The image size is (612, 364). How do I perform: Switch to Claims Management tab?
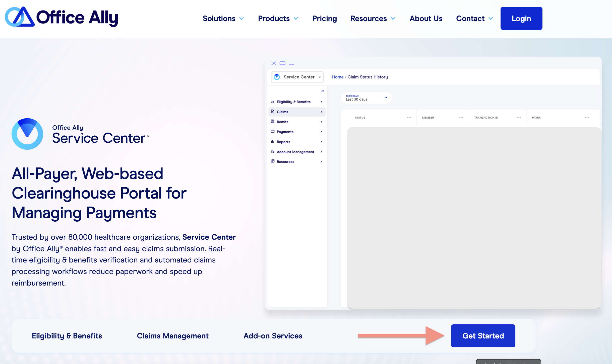pyautogui.click(x=173, y=336)
